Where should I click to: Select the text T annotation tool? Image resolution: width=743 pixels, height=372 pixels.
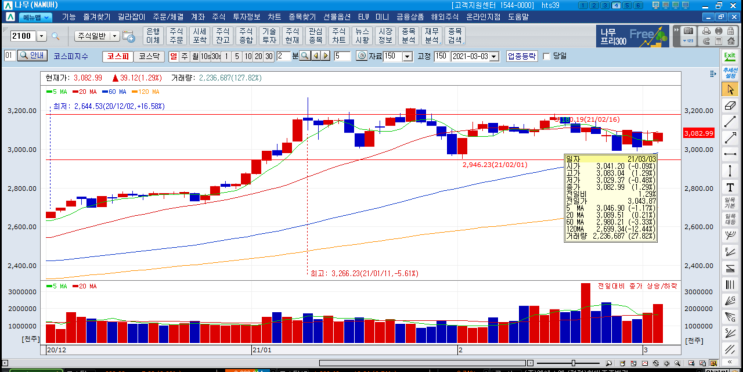(x=729, y=187)
